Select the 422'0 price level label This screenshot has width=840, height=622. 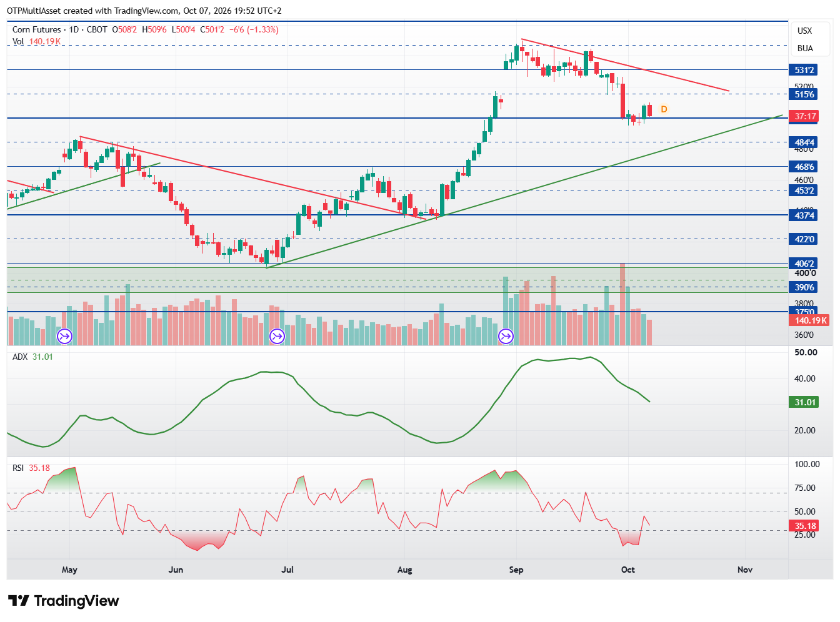[x=804, y=239]
